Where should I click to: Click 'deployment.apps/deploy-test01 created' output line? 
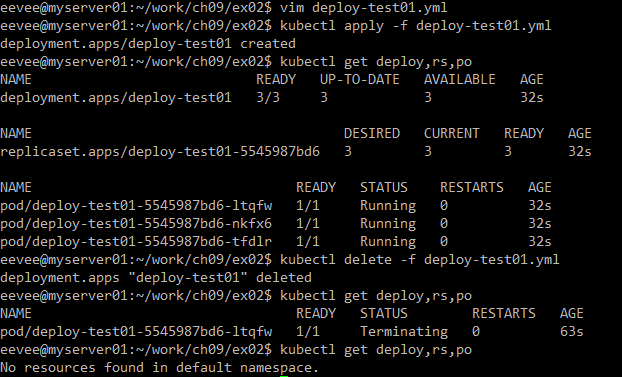coord(148,44)
